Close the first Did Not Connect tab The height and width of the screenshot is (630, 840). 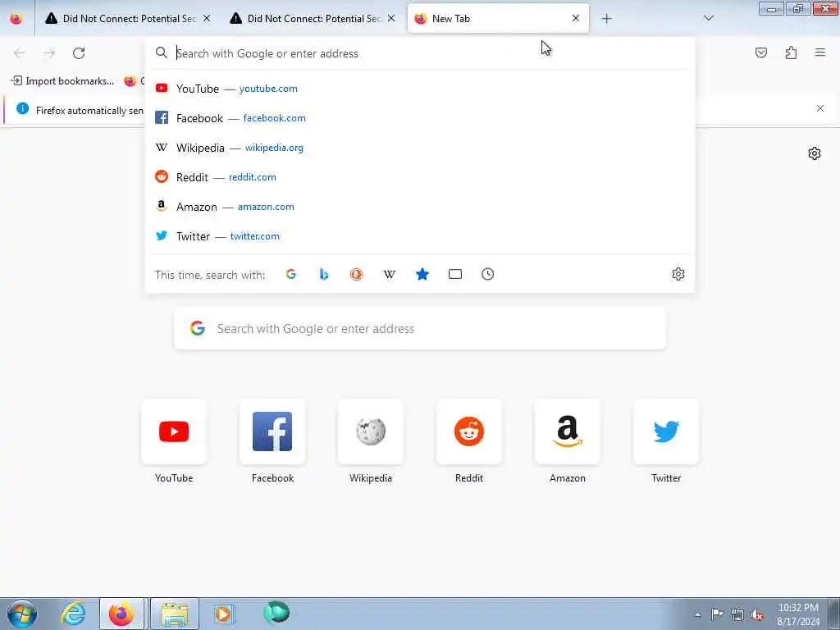(x=207, y=18)
